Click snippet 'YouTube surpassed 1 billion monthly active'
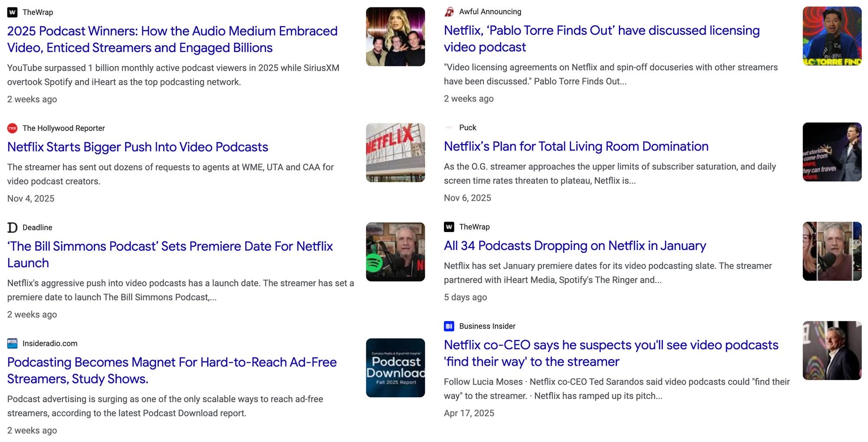This screenshot has width=868, height=442. (173, 75)
